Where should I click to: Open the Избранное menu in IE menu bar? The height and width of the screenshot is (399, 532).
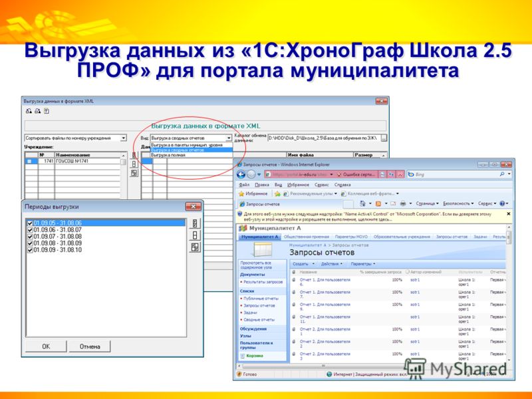coord(298,185)
